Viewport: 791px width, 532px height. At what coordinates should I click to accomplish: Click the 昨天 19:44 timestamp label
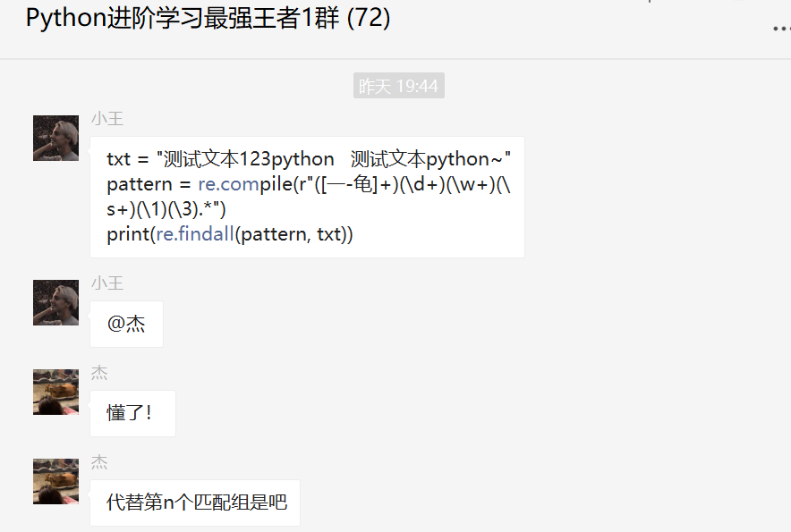398,86
